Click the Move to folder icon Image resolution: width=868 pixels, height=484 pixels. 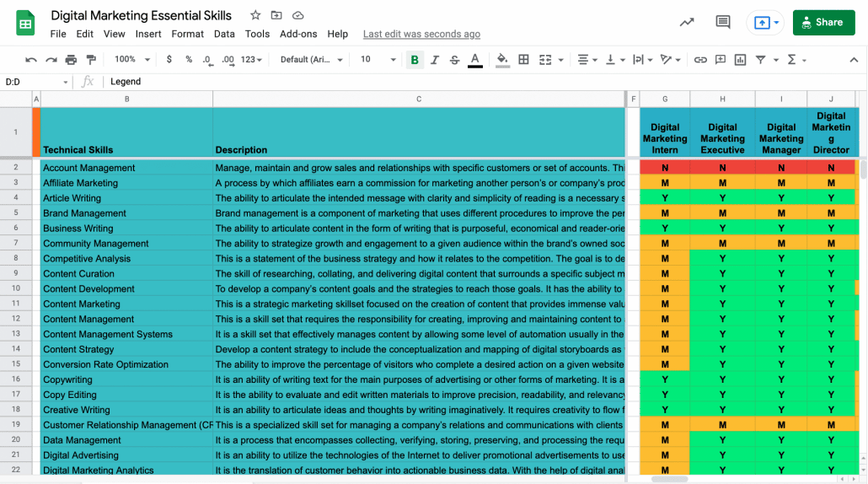click(276, 15)
